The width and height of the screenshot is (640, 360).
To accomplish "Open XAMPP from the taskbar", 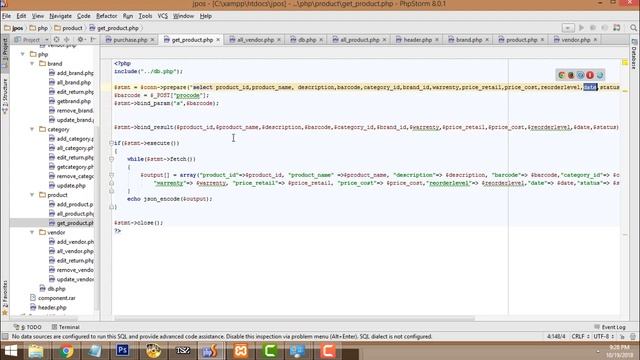I will pos(240,351).
